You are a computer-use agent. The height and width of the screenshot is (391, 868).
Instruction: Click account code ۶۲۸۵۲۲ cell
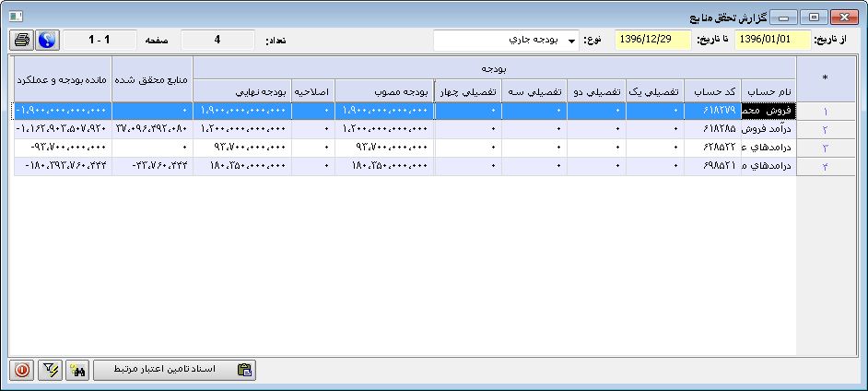coord(713,148)
